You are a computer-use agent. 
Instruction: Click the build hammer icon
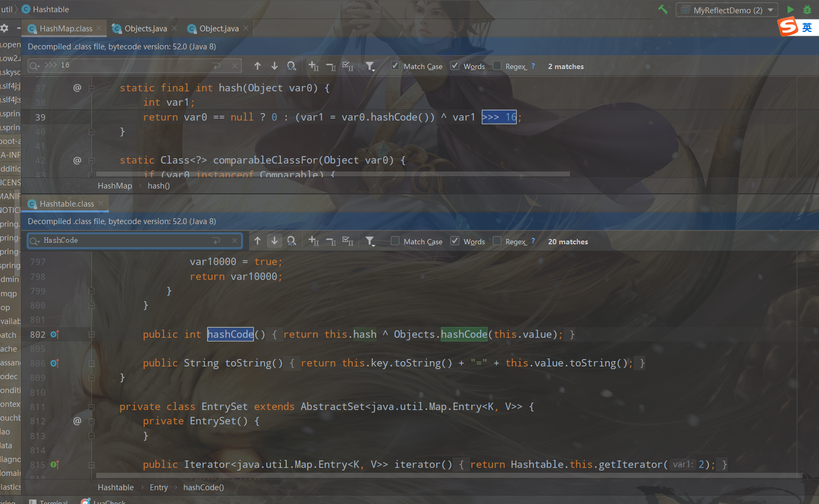tap(663, 9)
